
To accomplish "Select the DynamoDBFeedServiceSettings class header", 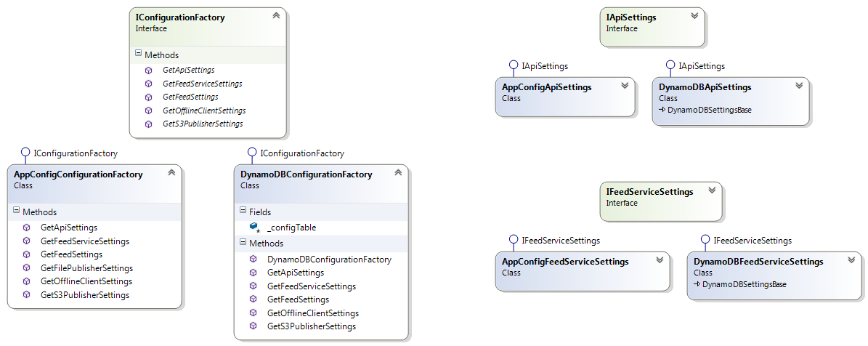I will (758, 262).
